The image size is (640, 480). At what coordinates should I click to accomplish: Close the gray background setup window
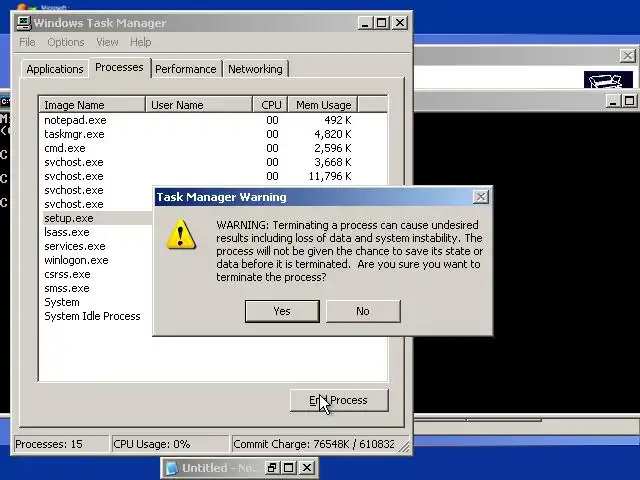pyautogui.click(x=628, y=56)
